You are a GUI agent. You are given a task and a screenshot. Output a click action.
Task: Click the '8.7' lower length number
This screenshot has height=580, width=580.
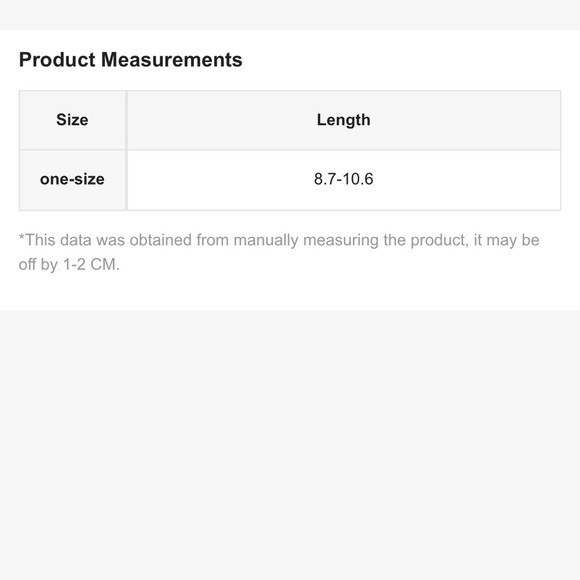coord(324,179)
